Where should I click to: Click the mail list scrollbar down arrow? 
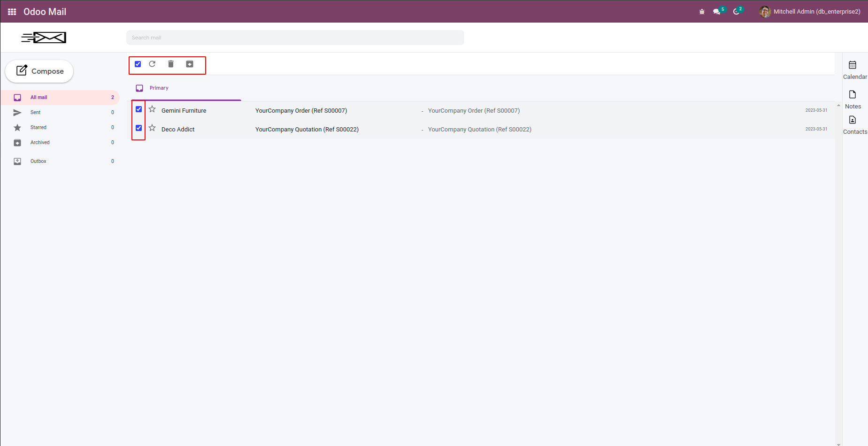click(838, 444)
